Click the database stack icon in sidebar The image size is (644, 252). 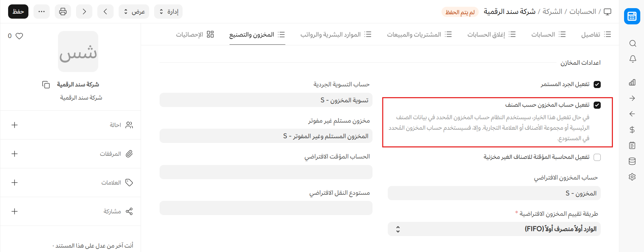pyautogui.click(x=632, y=161)
